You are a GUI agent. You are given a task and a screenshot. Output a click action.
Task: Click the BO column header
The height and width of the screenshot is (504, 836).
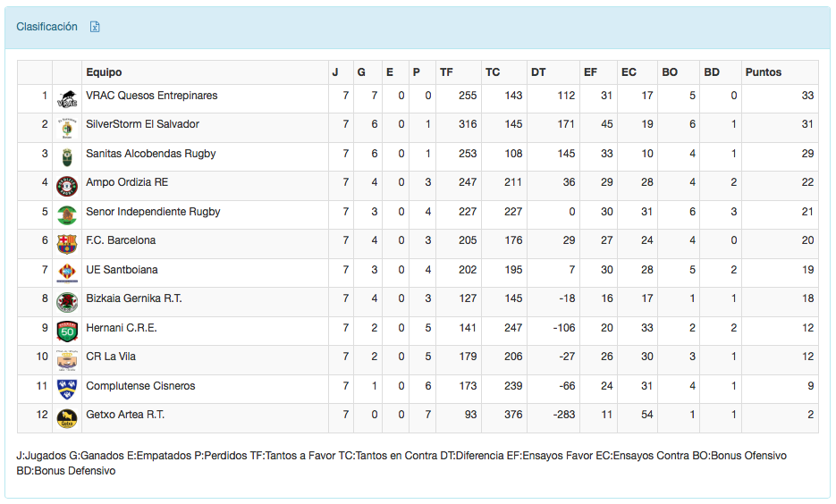669,72
